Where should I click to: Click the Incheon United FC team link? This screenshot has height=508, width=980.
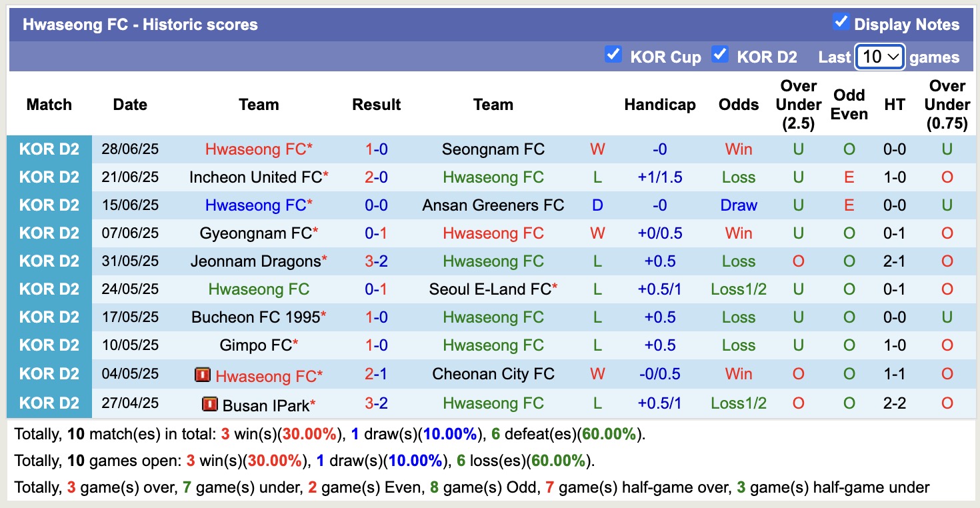(x=254, y=177)
